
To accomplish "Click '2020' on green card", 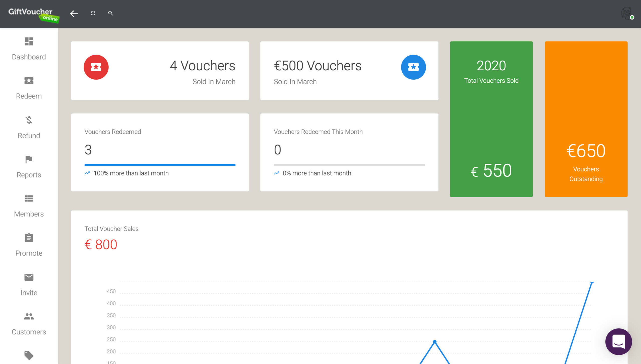I will (491, 66).
